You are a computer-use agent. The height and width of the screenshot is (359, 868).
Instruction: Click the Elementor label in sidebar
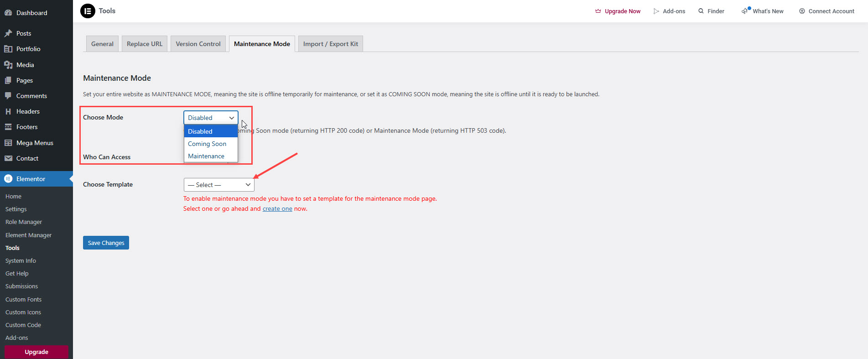(31, 179)
